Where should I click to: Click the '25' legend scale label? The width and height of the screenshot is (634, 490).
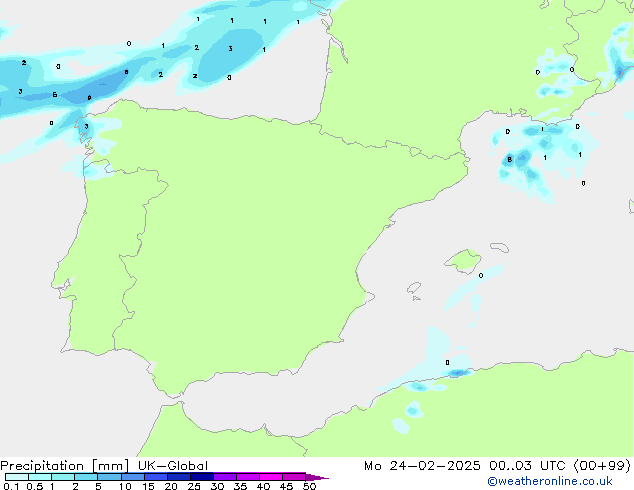(194, 486)
